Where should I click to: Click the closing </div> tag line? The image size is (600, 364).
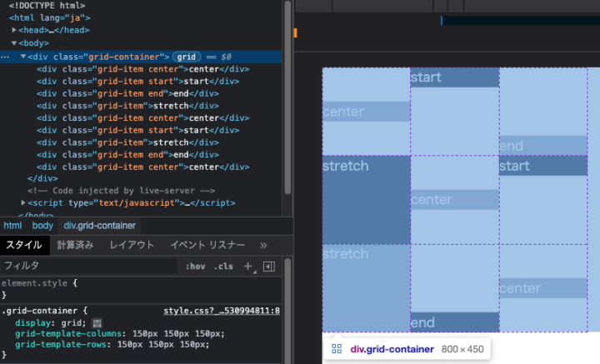42,178
